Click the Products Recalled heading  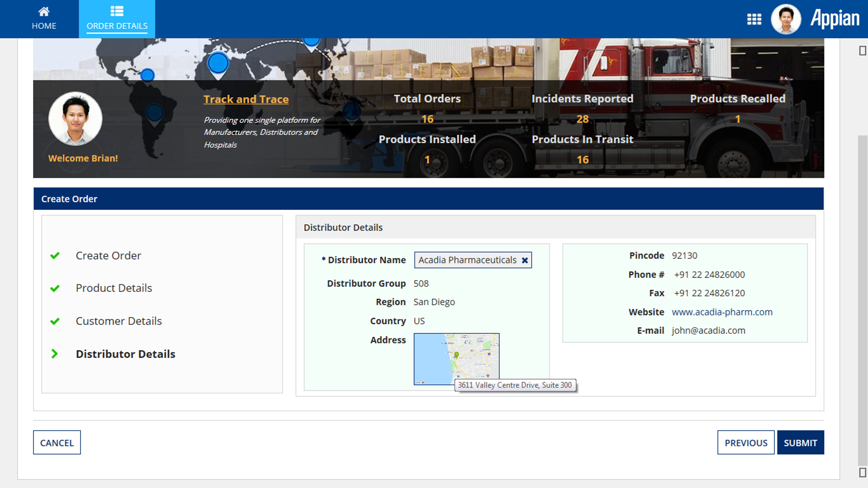point(738,99)
